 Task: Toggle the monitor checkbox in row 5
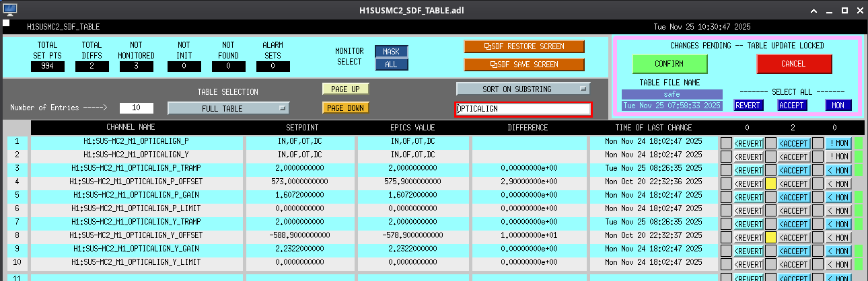click(817, 197)
